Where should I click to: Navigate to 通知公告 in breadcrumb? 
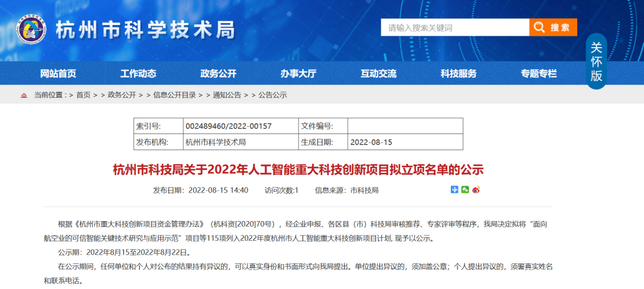(x=227, y=95)
